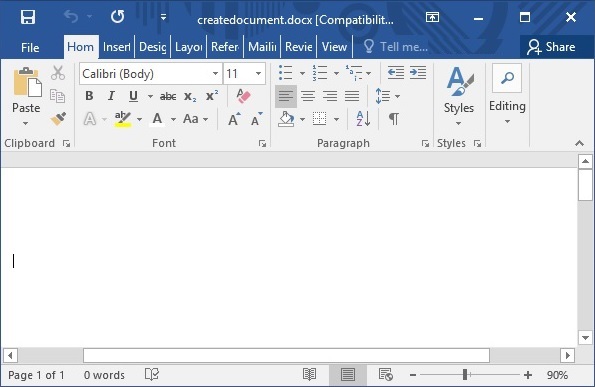Click the Share button
The height and width of the screenshot is (387, 595).
coord(551,47)
